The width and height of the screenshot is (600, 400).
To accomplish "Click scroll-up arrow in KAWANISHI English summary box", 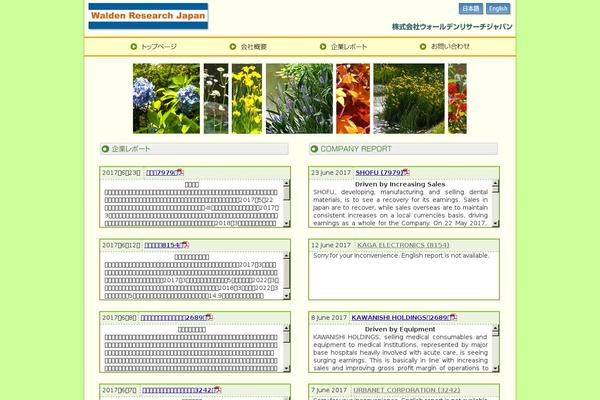I will (x=496, y=328).
